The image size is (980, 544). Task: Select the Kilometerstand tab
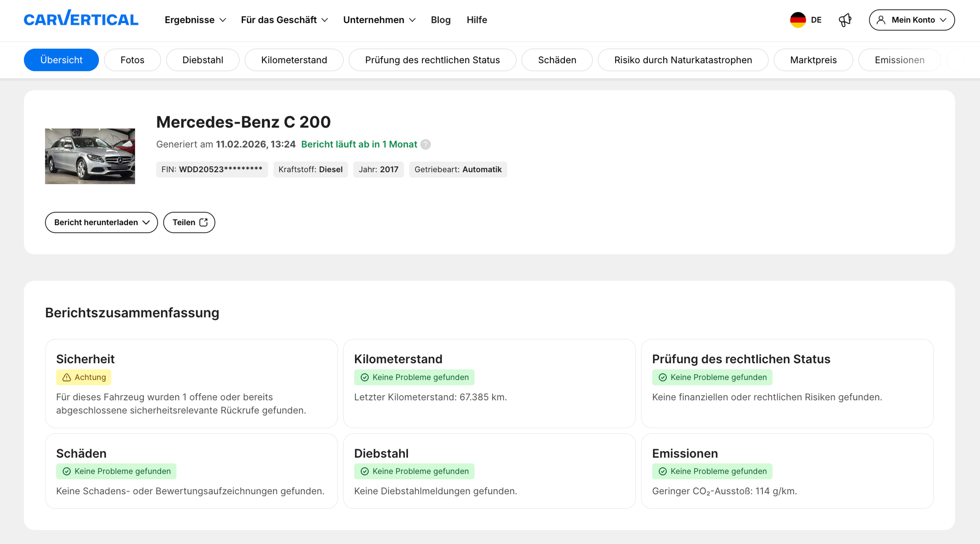coord(294,60)
